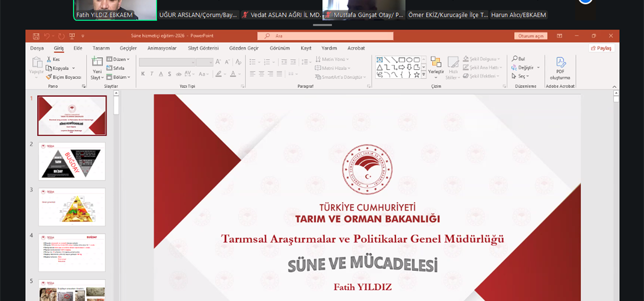The image size is (644, 301).
Task: Apply font color with the A swatch
Action: pyautogui.click(x=233, y=74)
